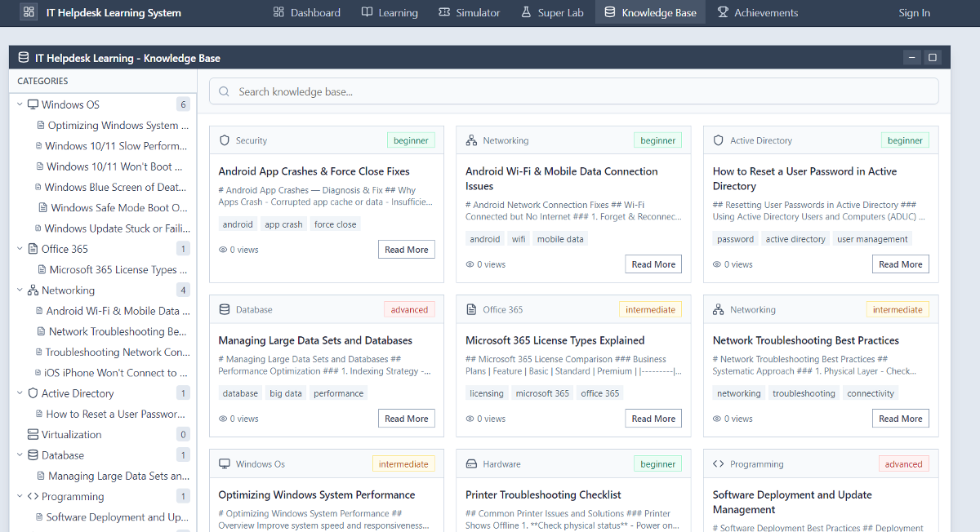Click the shield icon on Reset User Password card
The image size is (980, 532).
[719, 140]
